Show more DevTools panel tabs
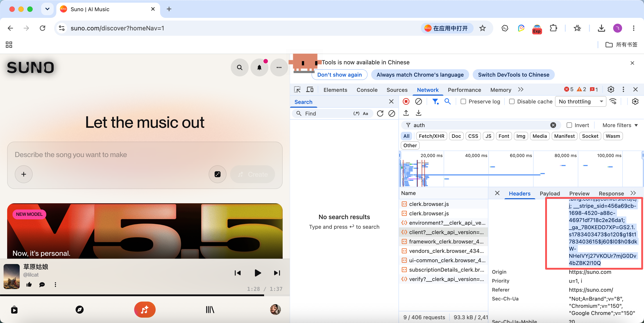 pos(521,89)
